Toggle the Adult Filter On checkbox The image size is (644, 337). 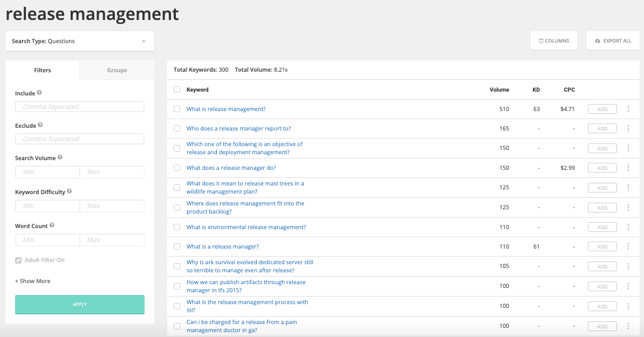coord(18,260)
